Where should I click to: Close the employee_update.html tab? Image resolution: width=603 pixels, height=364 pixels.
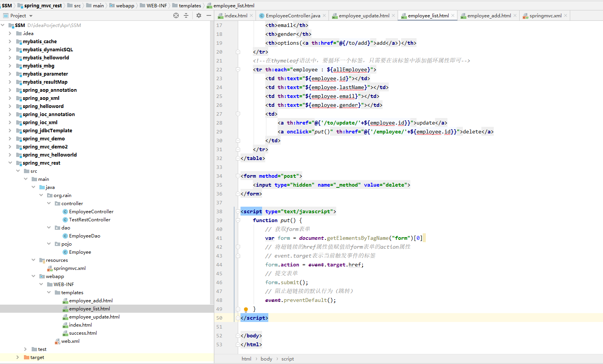click(x=393, y=15)
